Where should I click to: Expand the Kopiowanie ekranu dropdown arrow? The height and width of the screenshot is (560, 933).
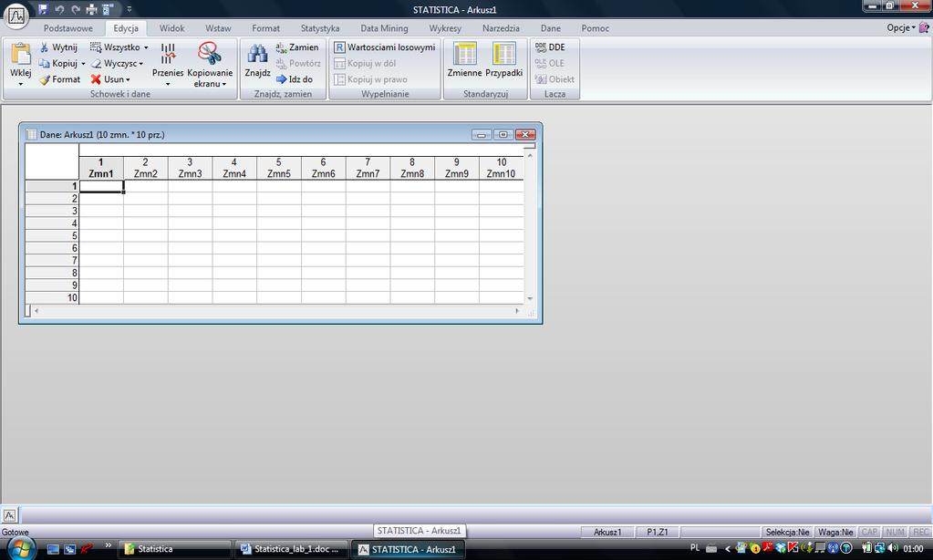[224, 85]
